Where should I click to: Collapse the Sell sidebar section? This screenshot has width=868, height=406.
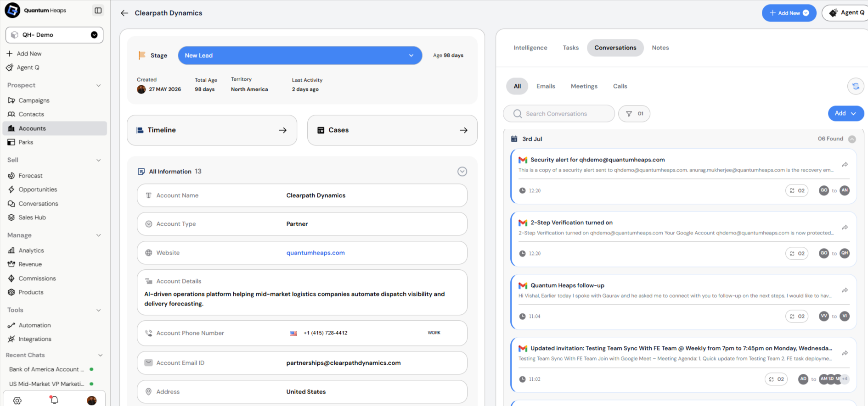point(98,160)
